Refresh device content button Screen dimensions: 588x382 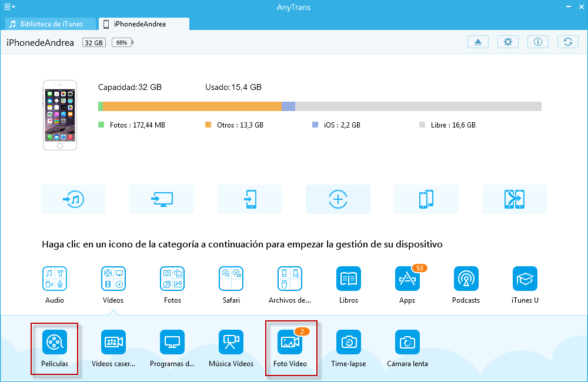point(568,42)
